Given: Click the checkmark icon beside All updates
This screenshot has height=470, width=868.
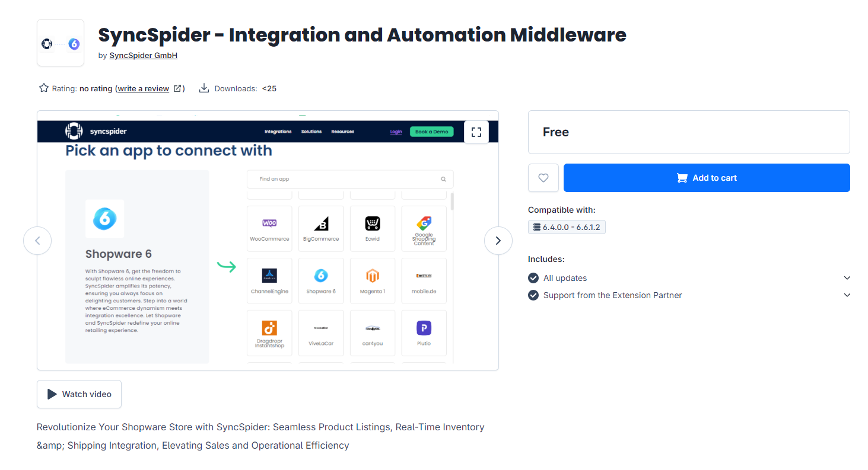Looking at the screenshot, I should tap(533, 278).
